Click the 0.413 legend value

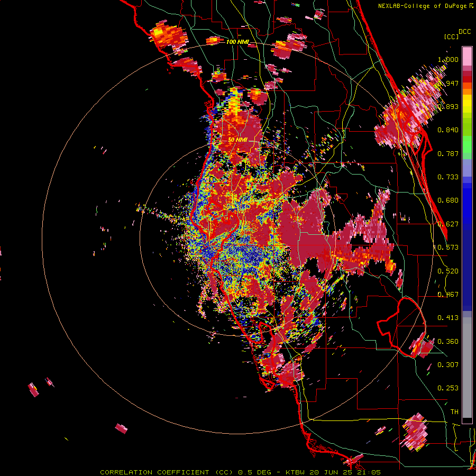(x=448, y=318)
